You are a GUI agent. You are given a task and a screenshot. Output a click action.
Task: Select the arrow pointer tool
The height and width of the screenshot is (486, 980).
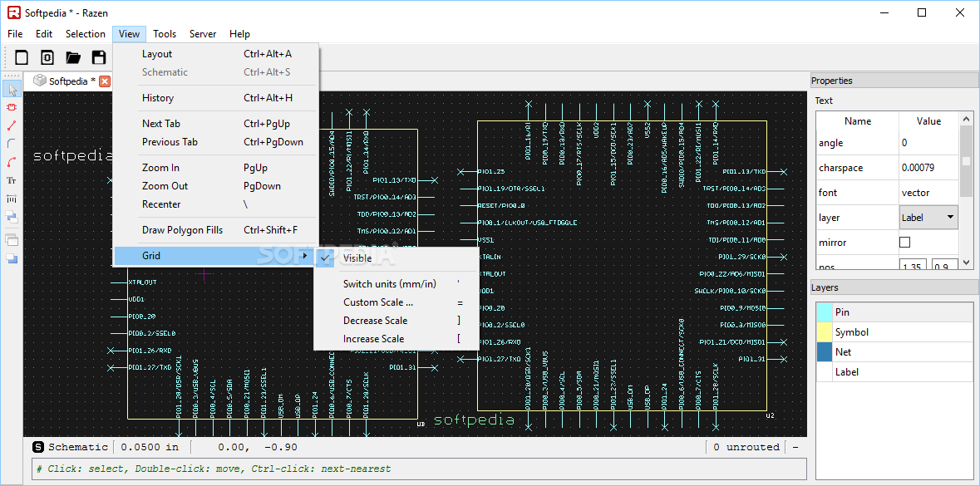coord(12,89)
